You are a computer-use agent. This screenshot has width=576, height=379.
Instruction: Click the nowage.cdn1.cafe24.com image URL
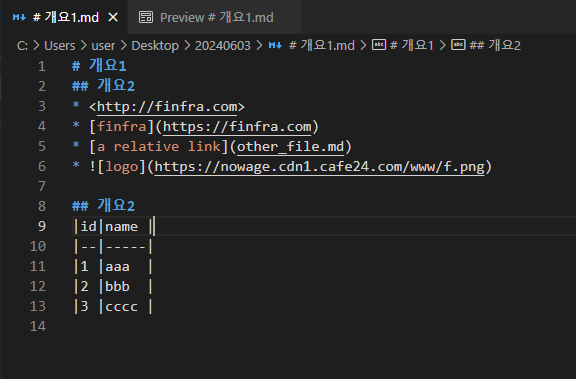pos(320,167)
